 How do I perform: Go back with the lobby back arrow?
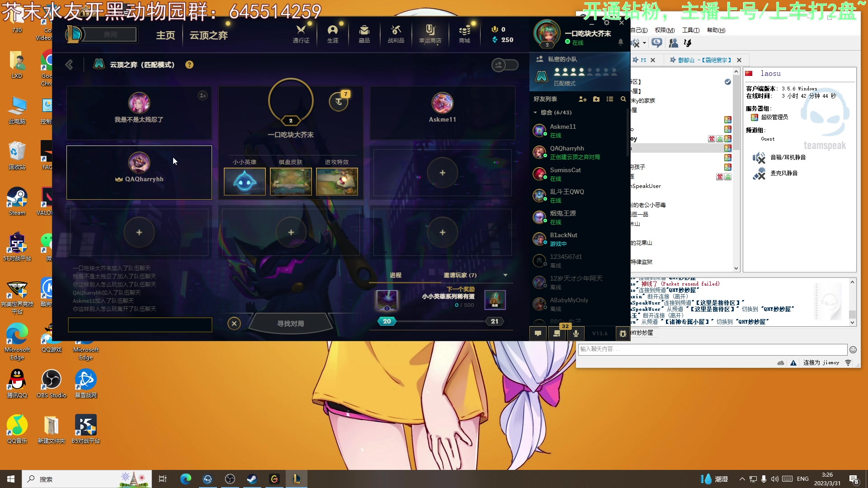[x=69, y=65]
